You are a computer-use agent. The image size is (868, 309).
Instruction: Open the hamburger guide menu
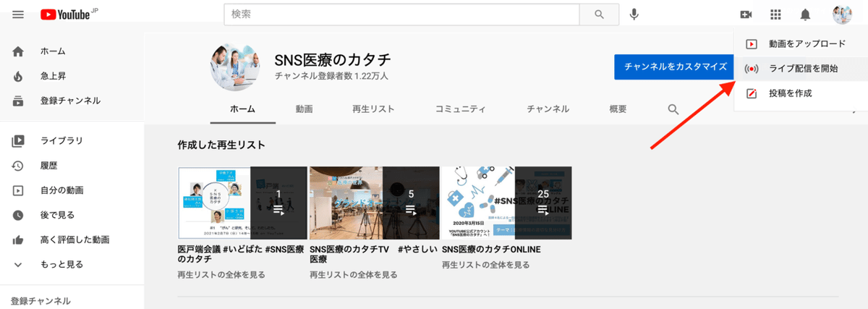(18, 14)
